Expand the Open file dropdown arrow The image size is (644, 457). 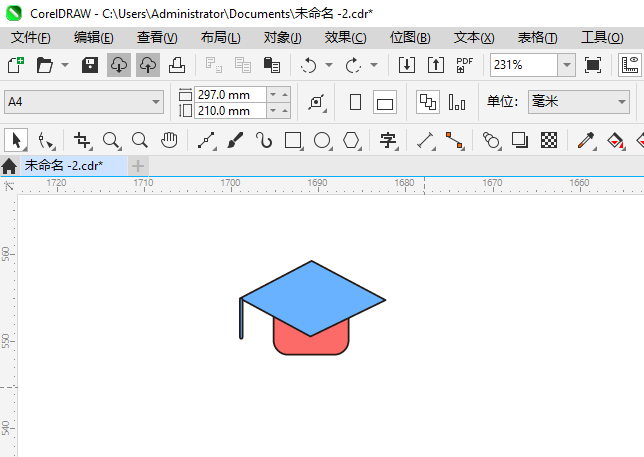[x=65, y=65]
